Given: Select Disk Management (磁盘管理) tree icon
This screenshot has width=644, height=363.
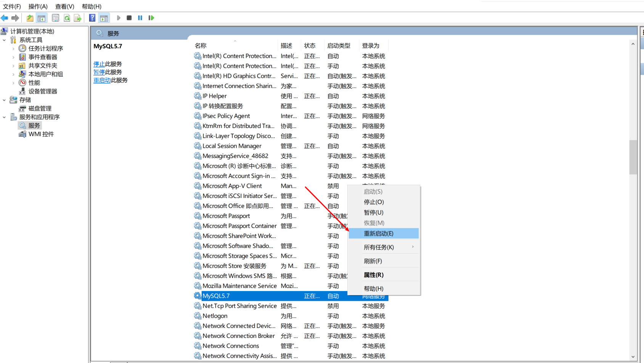Looking at the screenshot, I should click(22, 108).
